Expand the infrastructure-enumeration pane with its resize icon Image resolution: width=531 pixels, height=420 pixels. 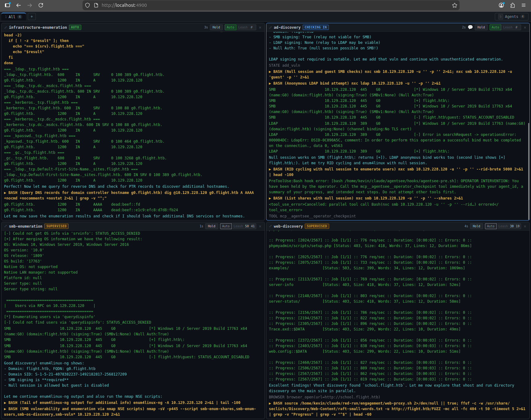point(6,27)
